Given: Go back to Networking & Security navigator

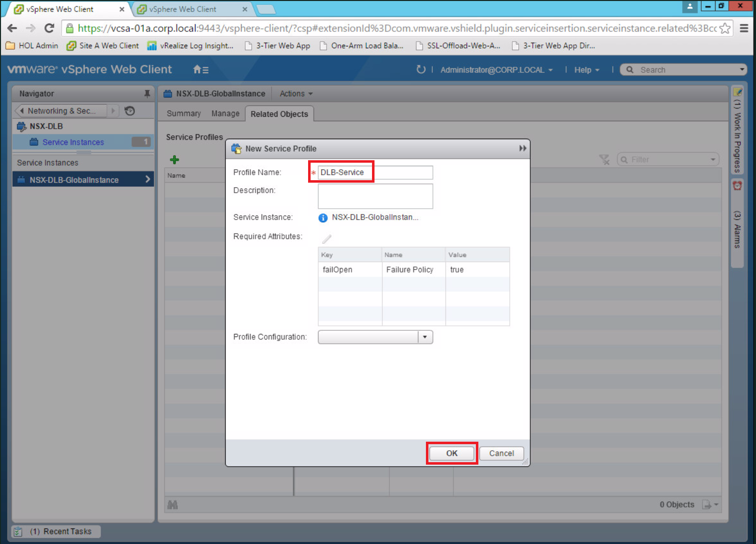Looking at the screenshot, I should point(61,111).
